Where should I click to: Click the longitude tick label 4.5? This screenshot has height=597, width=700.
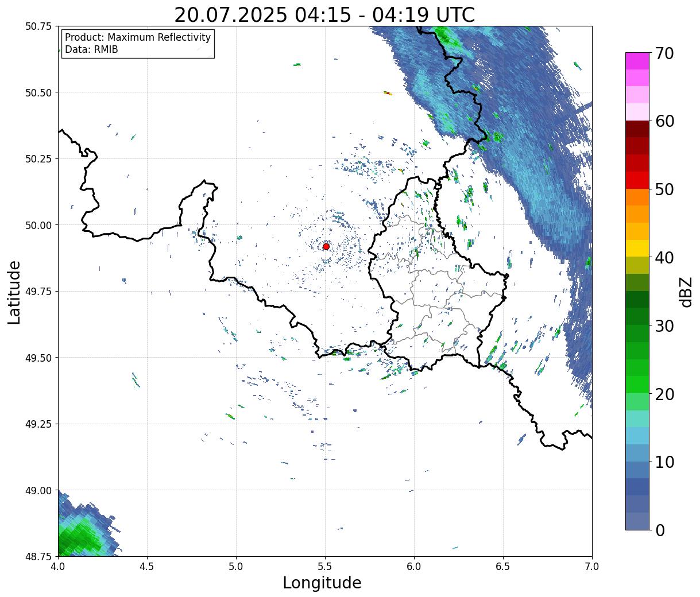[x=147, y=566]
